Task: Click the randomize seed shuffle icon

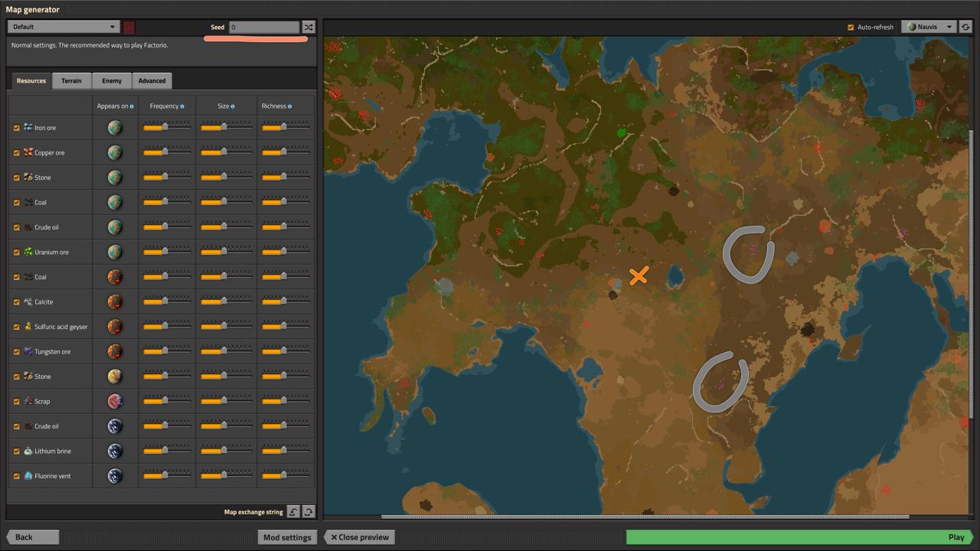Action: click(x=308, y=27)
